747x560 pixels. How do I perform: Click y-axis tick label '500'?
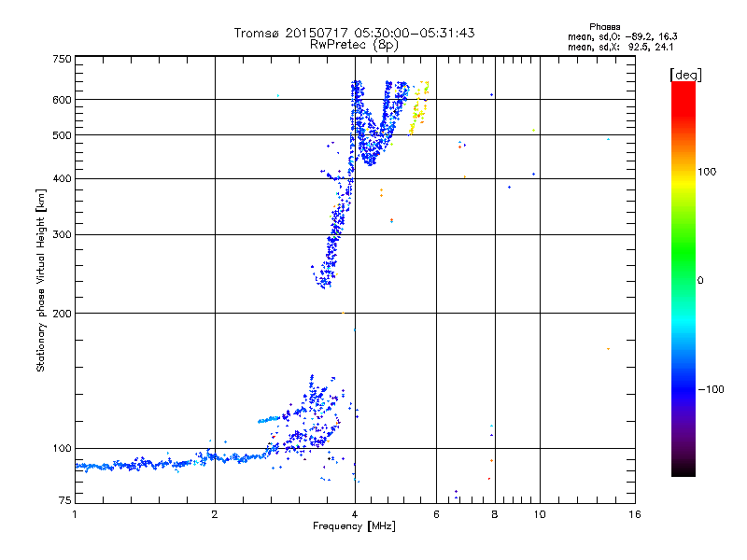pyautogui.click(x=62, y=135)
